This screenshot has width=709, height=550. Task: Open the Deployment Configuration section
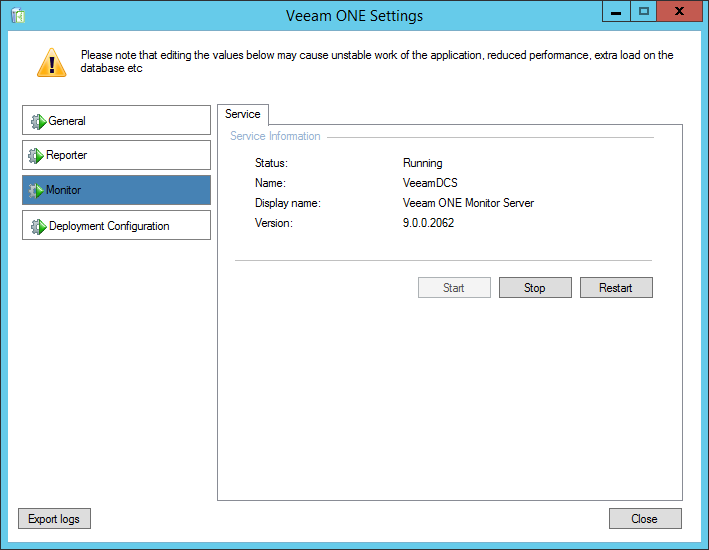116,225
